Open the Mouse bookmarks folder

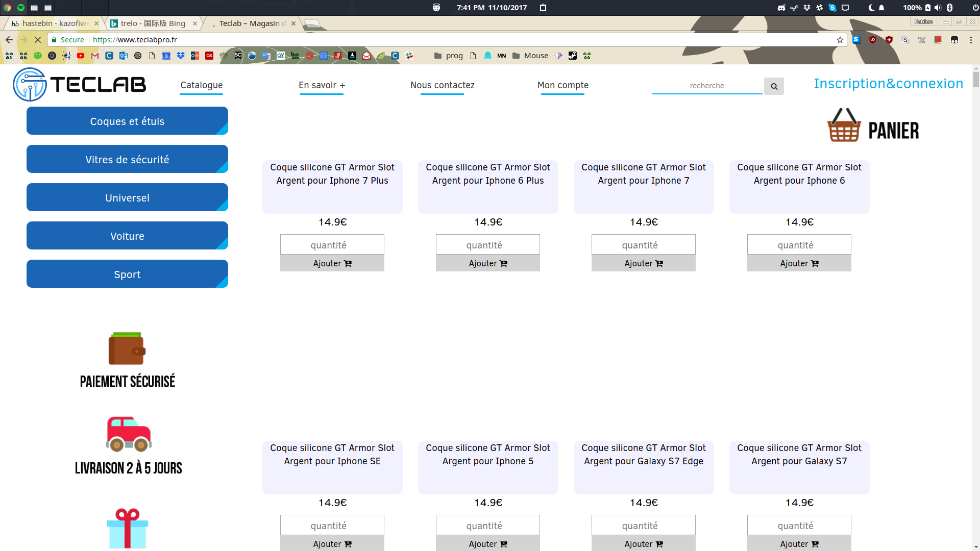click(x=530, y=56)
